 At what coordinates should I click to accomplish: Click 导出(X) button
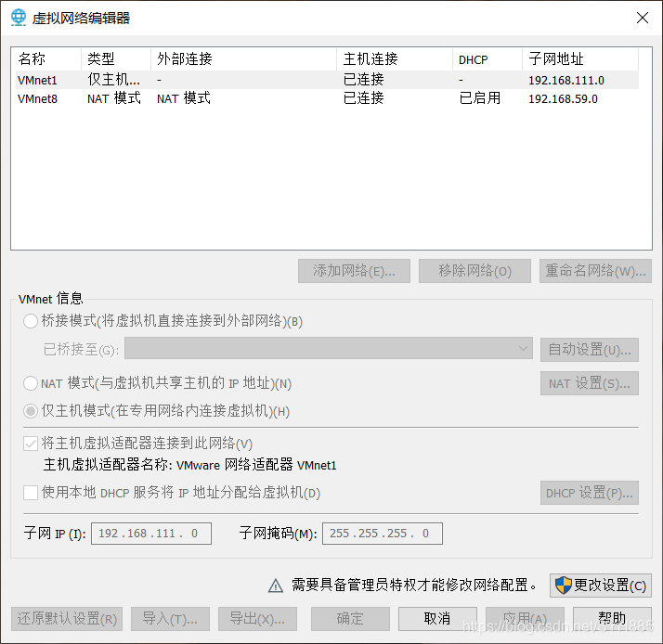tap(257, 619)
